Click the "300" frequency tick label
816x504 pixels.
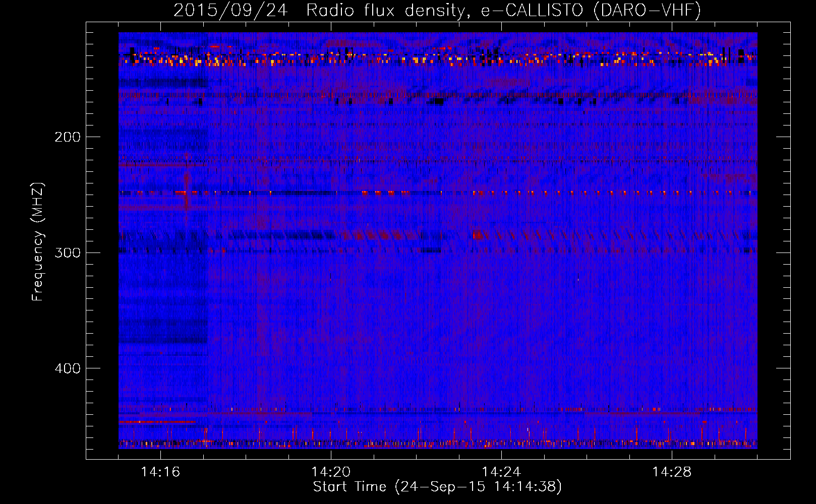pos(68,253)
